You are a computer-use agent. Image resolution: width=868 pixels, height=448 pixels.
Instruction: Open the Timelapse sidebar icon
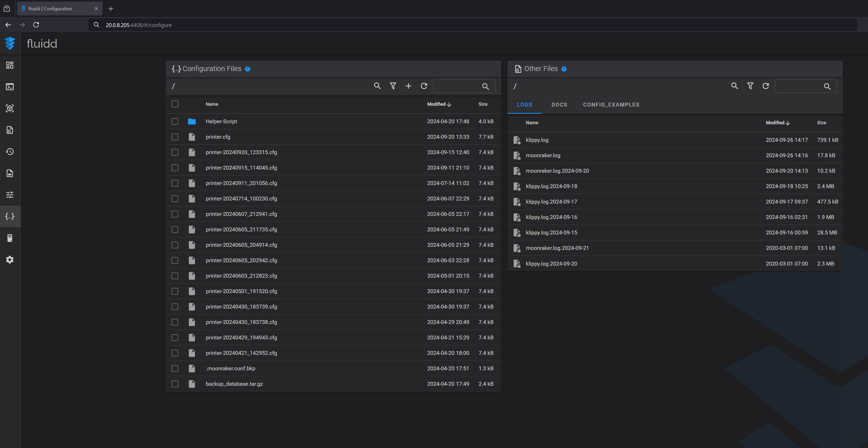(x=10, y=173)
